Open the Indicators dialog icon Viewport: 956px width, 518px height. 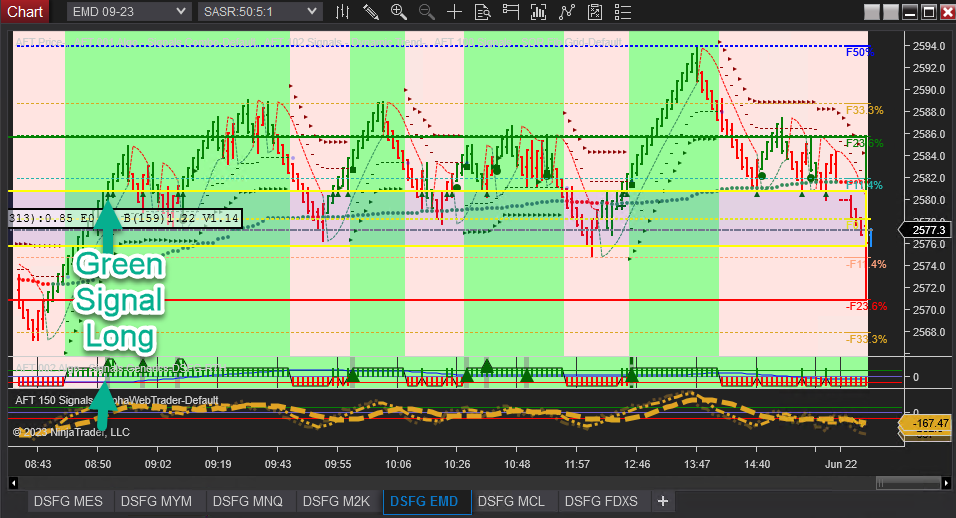click(538, 12)
